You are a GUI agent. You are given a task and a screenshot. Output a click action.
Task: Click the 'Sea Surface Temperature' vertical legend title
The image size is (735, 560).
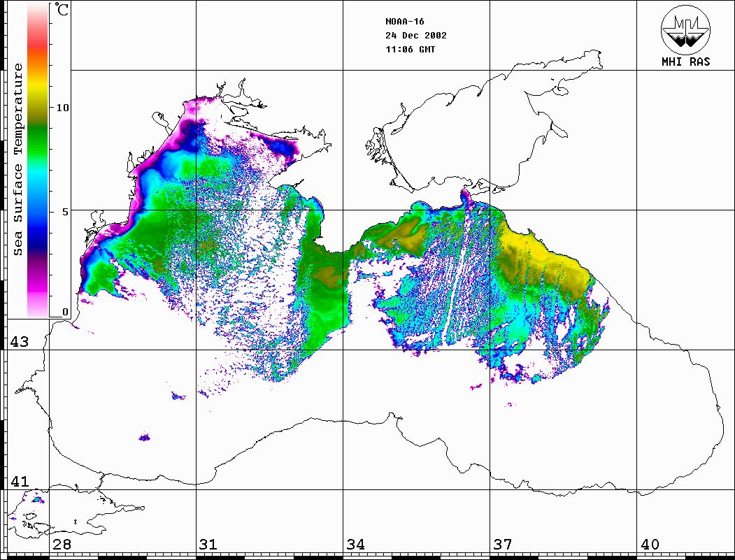18,159
